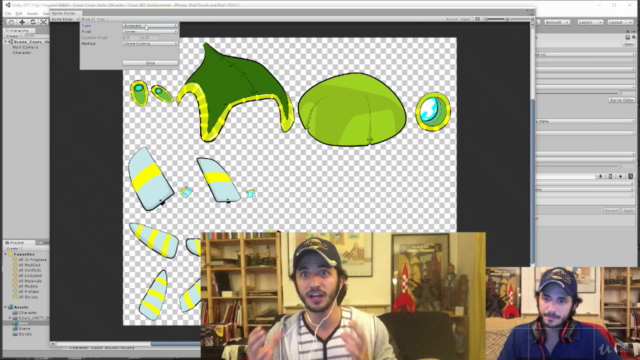Open the Slice dropdown in Sprite Editor toolbar
Image resolution: width=640 pixels, height=360 pixels.
[87, 19]
